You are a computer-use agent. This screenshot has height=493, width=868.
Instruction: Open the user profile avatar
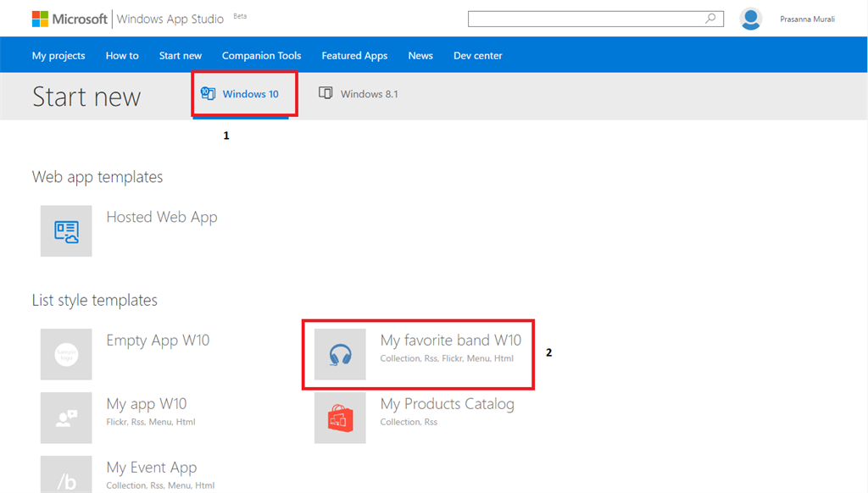coord(750,19)
